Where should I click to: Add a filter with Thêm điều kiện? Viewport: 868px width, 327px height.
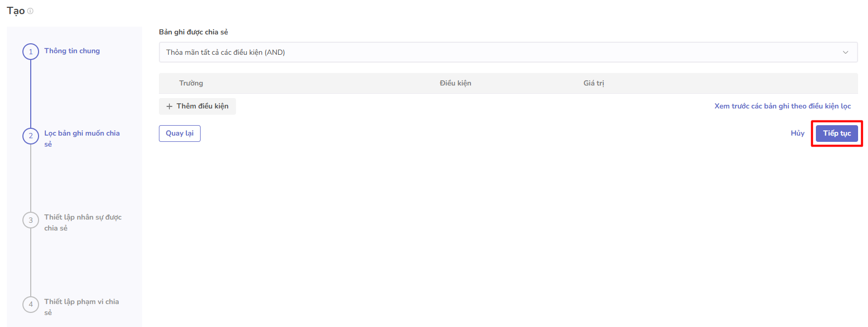(197, 106)
